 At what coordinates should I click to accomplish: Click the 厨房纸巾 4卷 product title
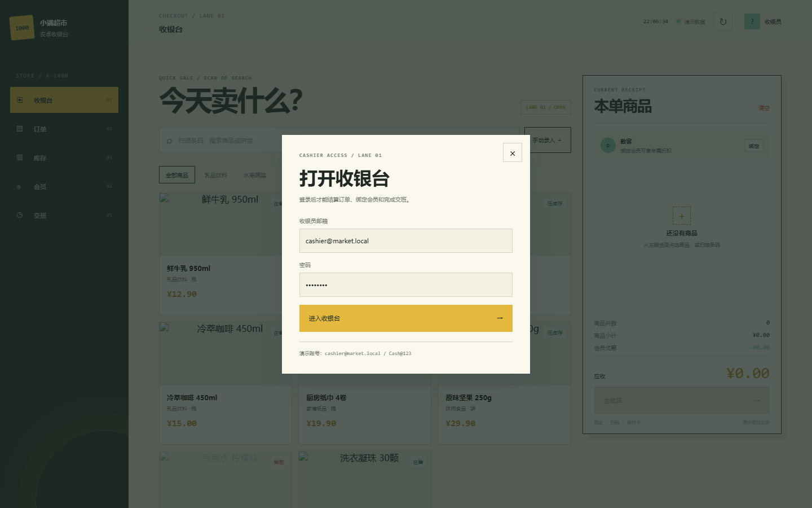pos(326,397)
